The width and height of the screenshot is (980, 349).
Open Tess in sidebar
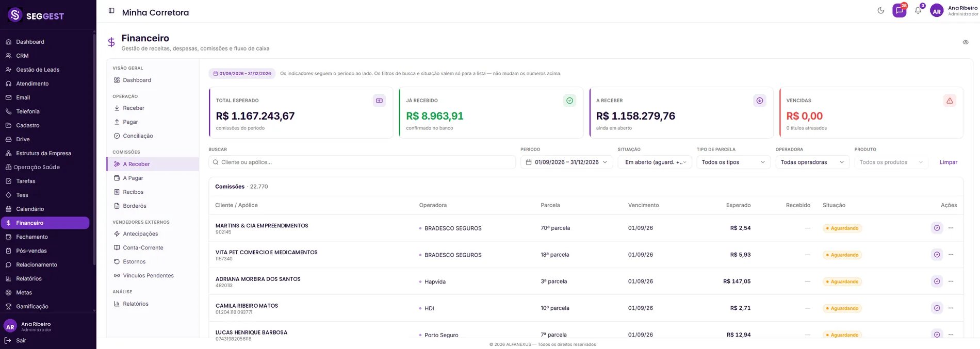(x=45, y=195)
